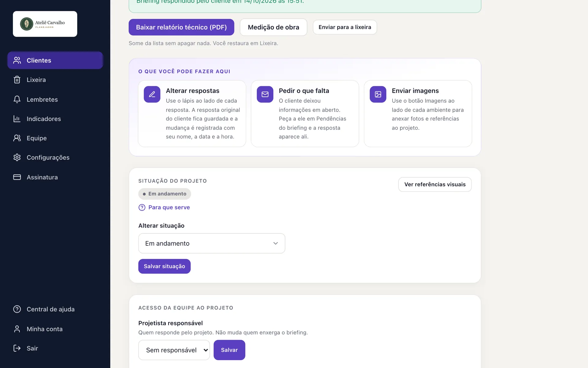This screenshot has width=588, height=368.
Task: Open the Alterar situação dropdown
Action: (212, 243)
